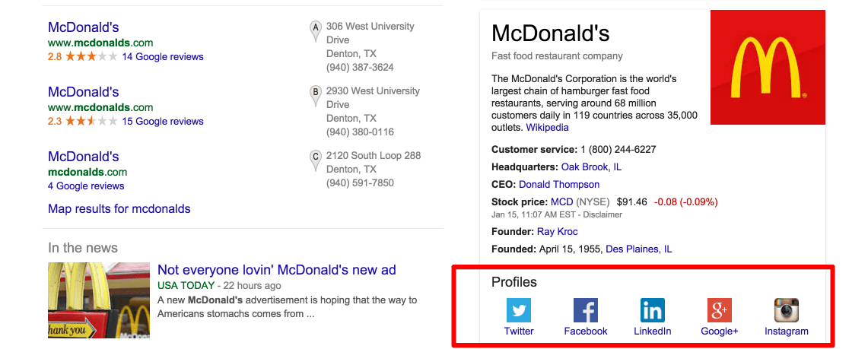Screen dimensions: 868x349
Task: Open the Donald Thompson CEO link
Action: click(559, 184)
